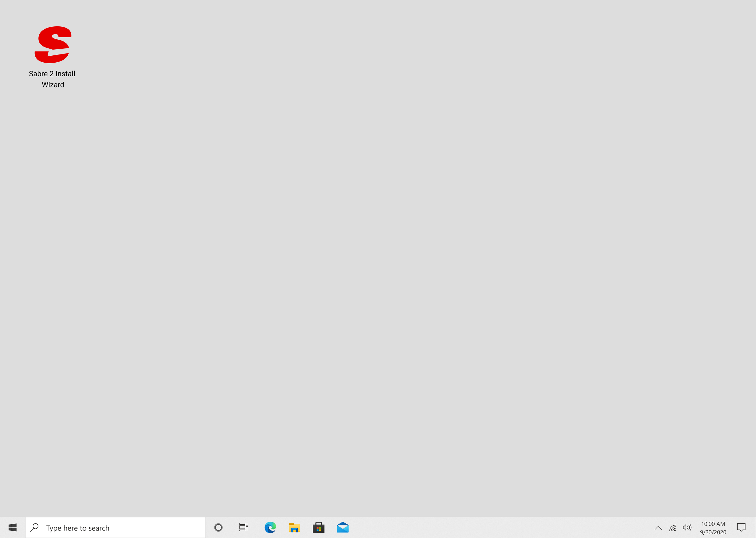Open the Action Center notifications icon
The width and height of the screenshot is (756, 538).
(741, 527)
